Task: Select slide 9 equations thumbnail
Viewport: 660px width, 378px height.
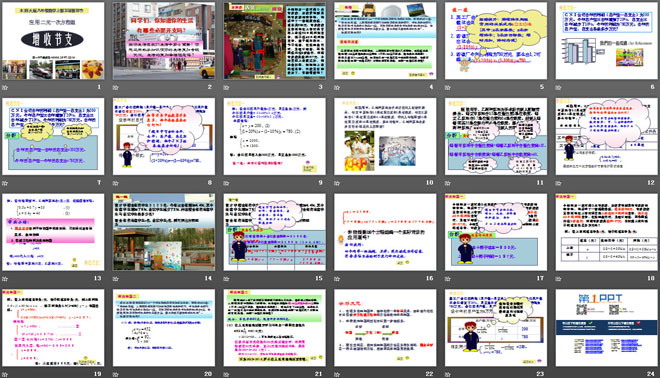Action: (x=274, y=136)
